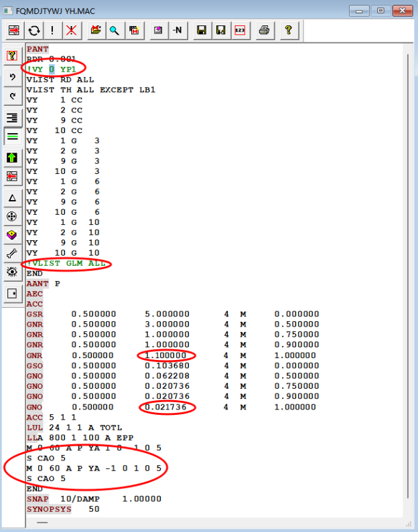Screen dimensions: 418x532
Task: Click the vertical scrollbar of the editor
Action: click(408, 276)
